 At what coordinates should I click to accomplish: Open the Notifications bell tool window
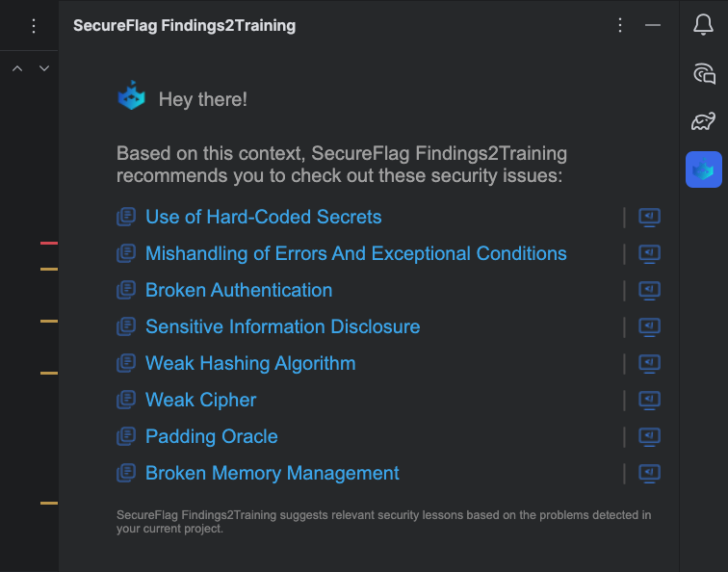703,25
